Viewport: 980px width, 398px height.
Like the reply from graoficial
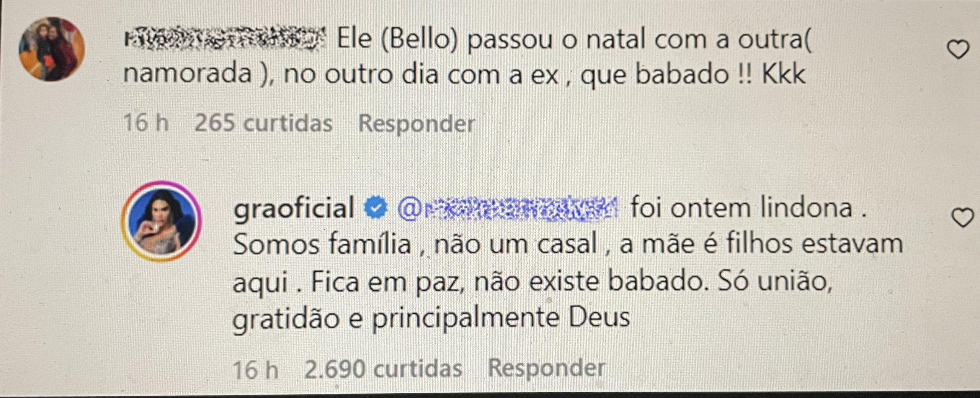point(962,218)
